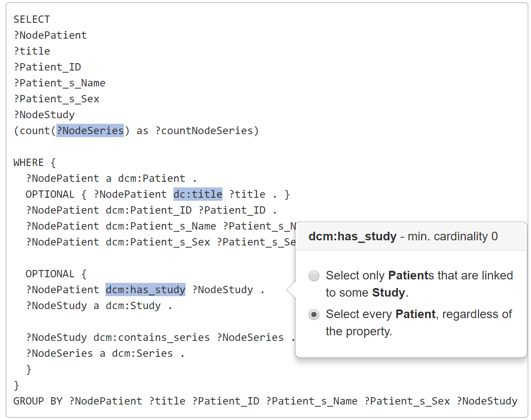Screen dimensions: 531x420
Task: Click the highlighted dc:title predicate
Action: pyautogui.click(x=198, y=194)
